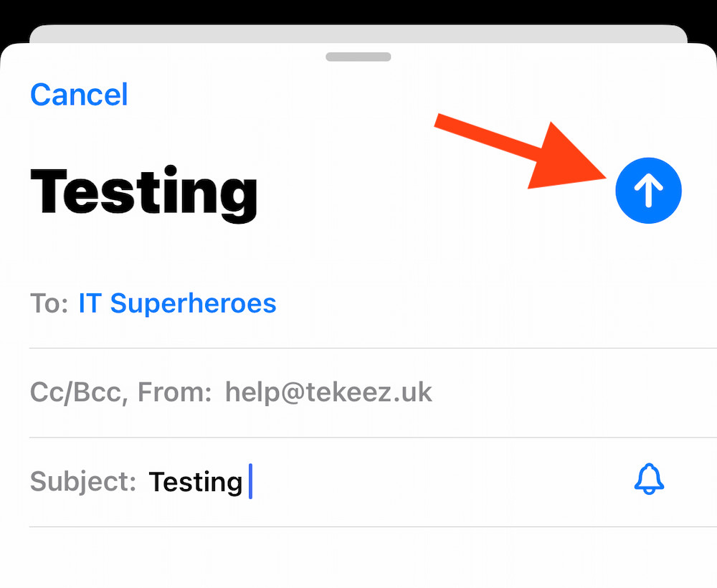Select the IT Superheroes recipient

tap(177, 303)
